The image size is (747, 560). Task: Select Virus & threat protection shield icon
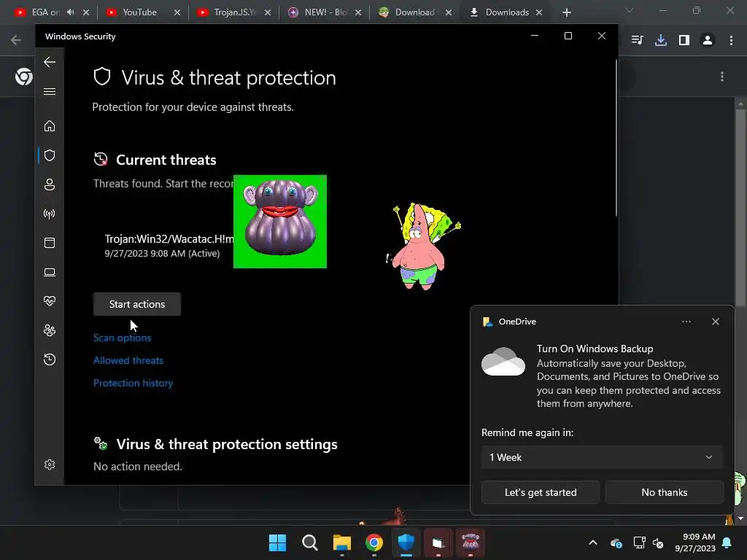point(50,155)
